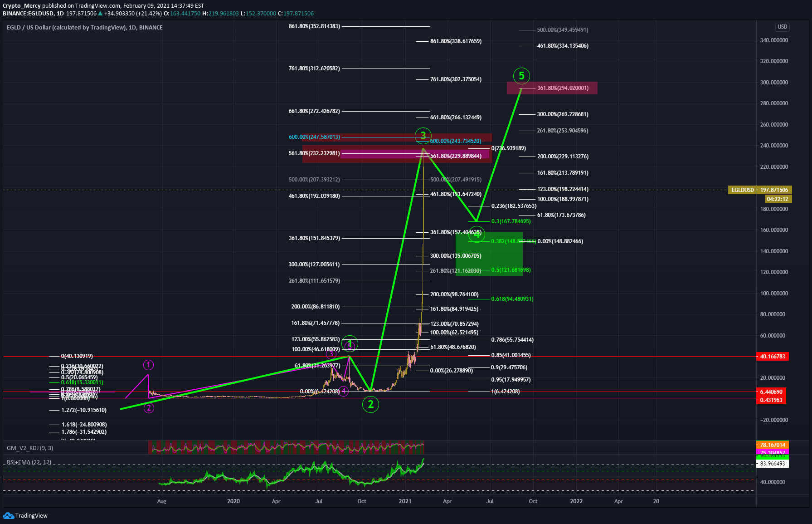812x524 pixels.
Task: Click the 0.236(182.537653) retracement label
Action: [514, 206]
